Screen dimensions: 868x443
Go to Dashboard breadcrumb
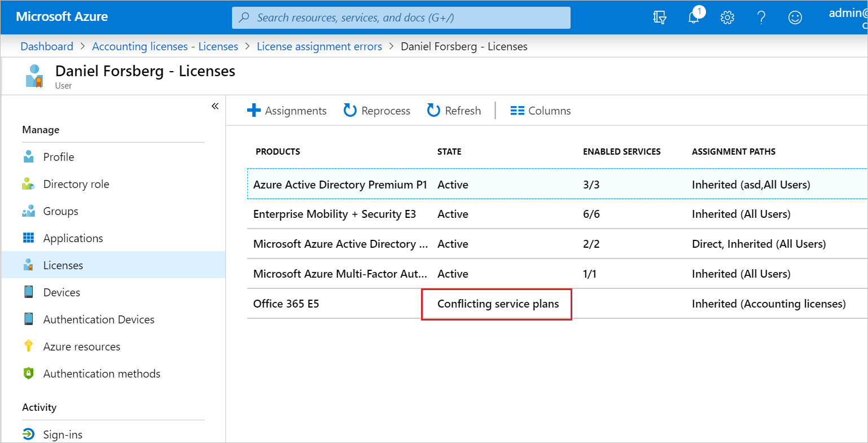click(47, 46)
